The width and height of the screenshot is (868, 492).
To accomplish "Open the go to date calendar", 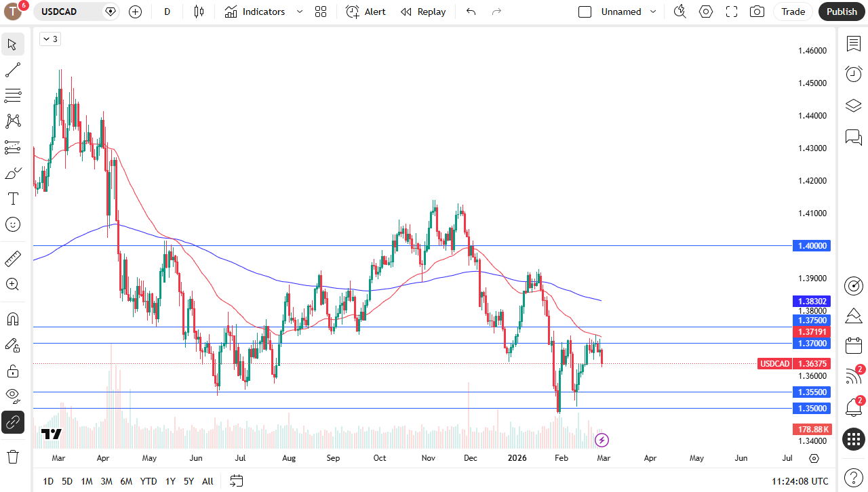I will tap(236, 481).
